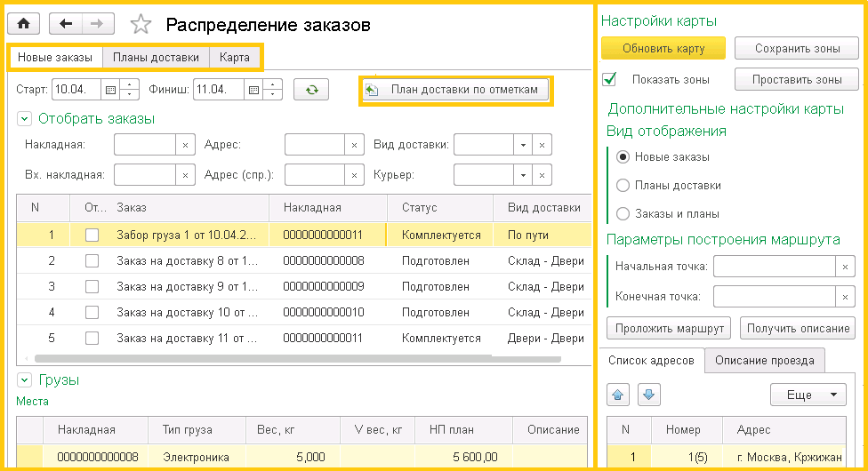Open the Вид доставки dropdown list

click(x=523, y=145)
